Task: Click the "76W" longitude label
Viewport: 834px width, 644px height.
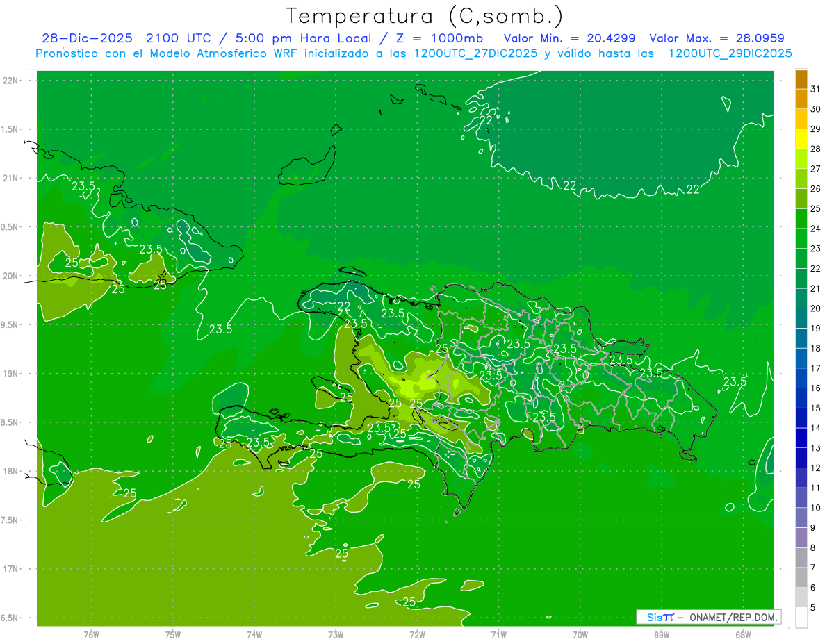Action: click(91, 635)
